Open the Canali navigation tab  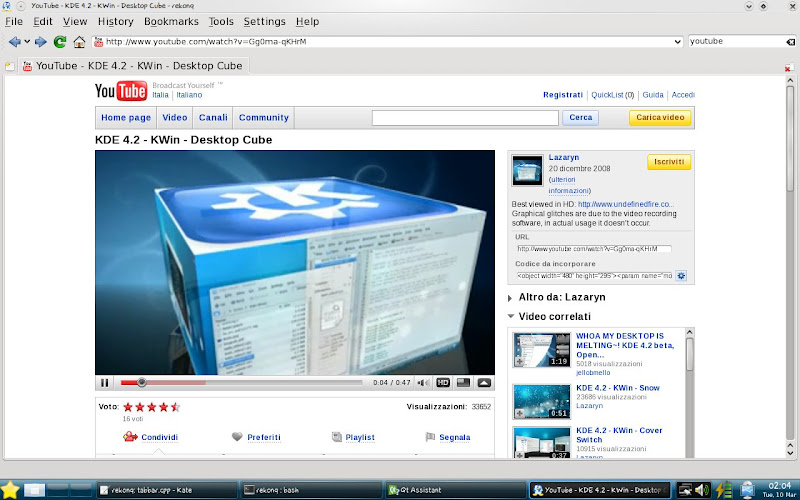213,117
